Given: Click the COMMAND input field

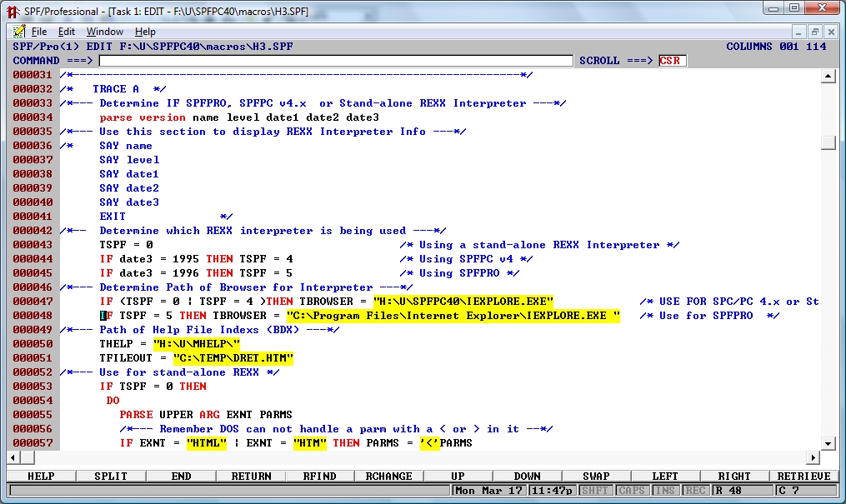Looking at the screenshot, I should tap(336, 61).
